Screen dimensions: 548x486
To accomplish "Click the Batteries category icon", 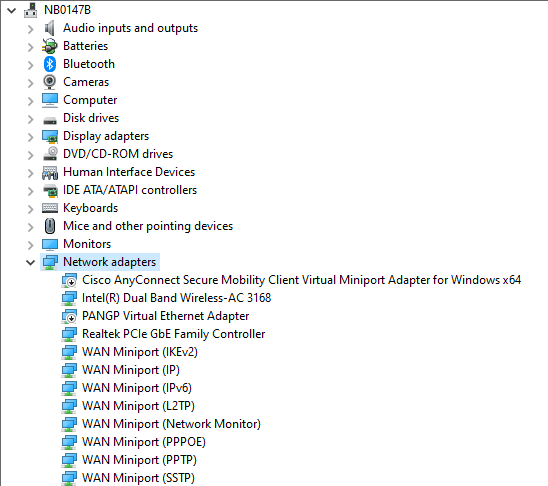I will click(50, 46).
